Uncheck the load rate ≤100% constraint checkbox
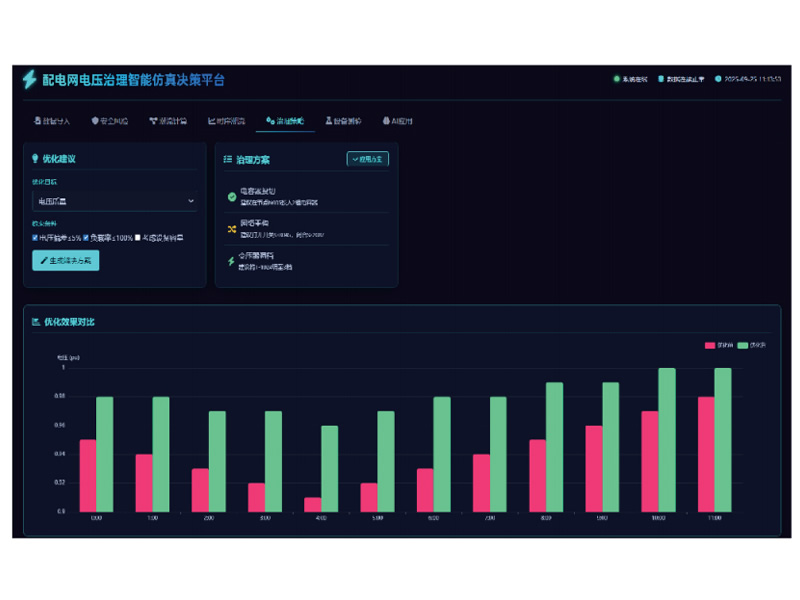 86,238
